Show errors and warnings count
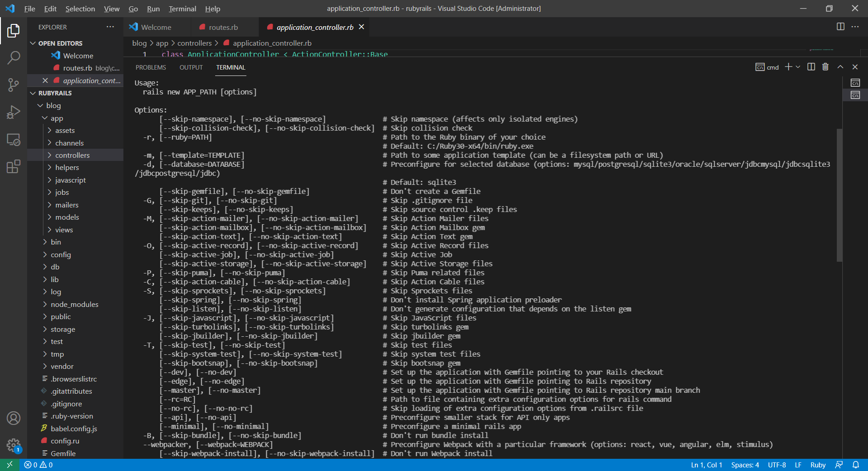 38,465
